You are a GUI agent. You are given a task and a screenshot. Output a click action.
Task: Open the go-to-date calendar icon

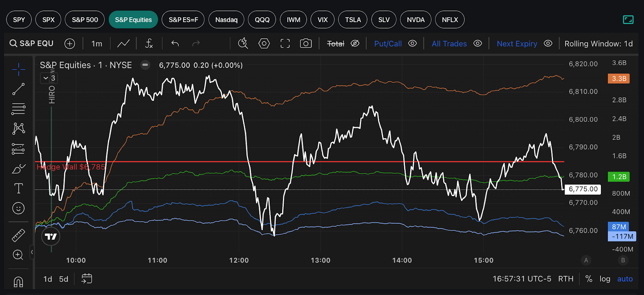click(87, 279)
